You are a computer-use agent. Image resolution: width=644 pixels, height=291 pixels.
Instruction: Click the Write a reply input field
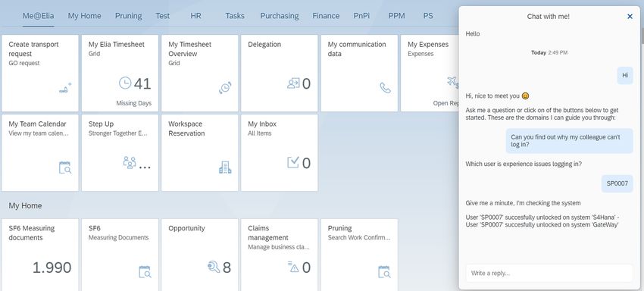pyautogui.click(x=549, y=273)
